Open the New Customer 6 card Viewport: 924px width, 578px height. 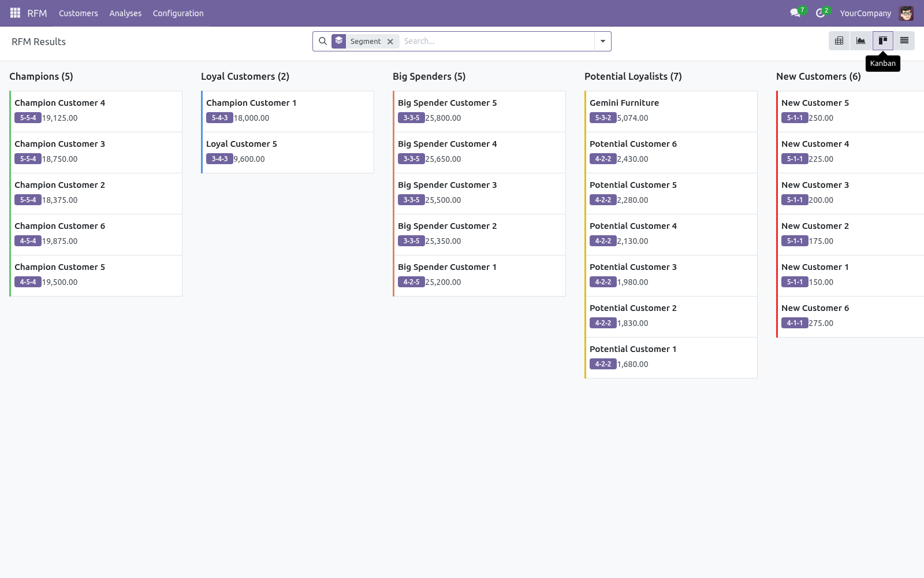851,317
